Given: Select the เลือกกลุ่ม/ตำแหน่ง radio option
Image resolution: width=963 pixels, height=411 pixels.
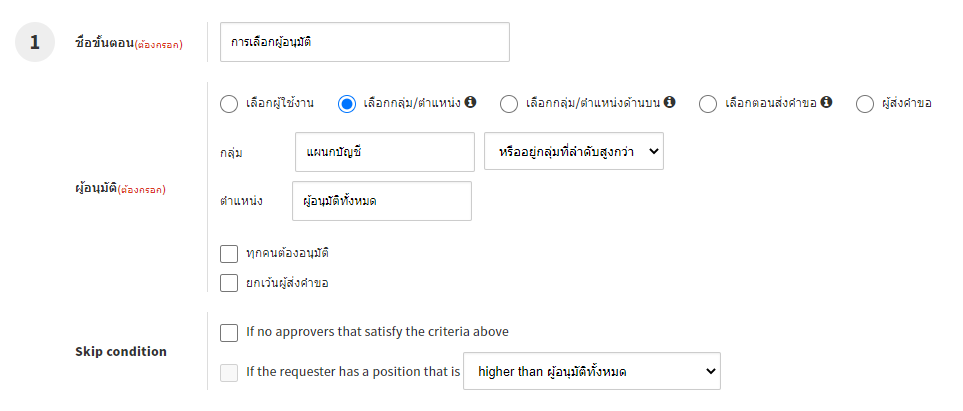Looking at the screenshot, I should (x=348, y=103).
